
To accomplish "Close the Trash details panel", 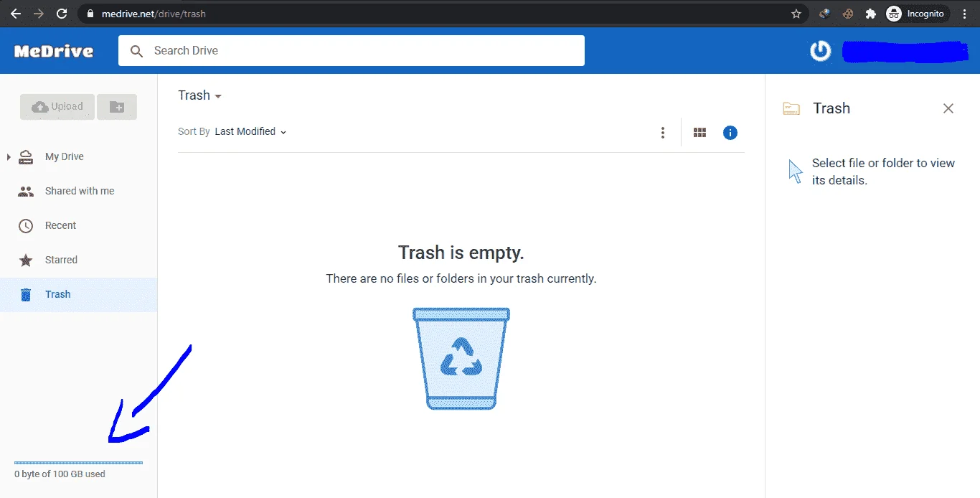I will [x=948, y=108].
